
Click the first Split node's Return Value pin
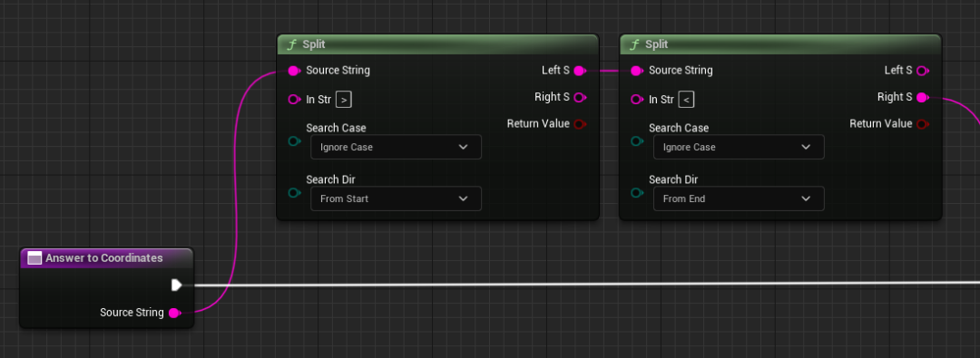point(579,123)
